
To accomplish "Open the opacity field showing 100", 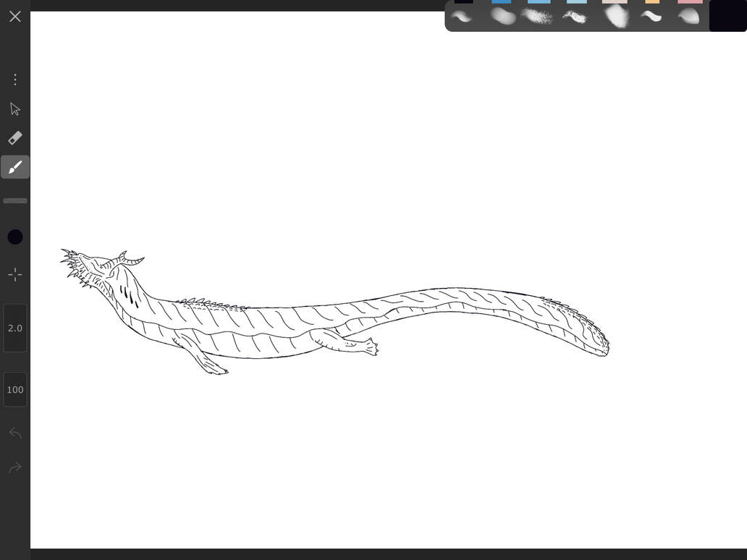I will click(15, 389).
